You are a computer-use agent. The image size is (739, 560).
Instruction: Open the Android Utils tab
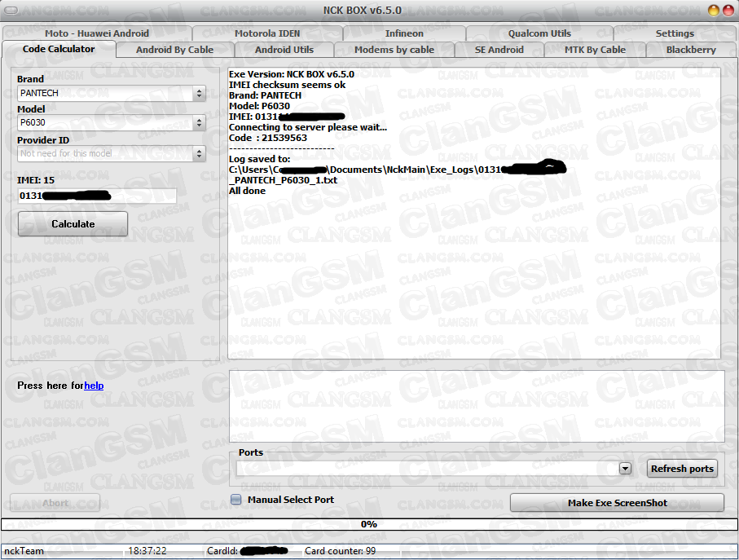pos(284,50)
